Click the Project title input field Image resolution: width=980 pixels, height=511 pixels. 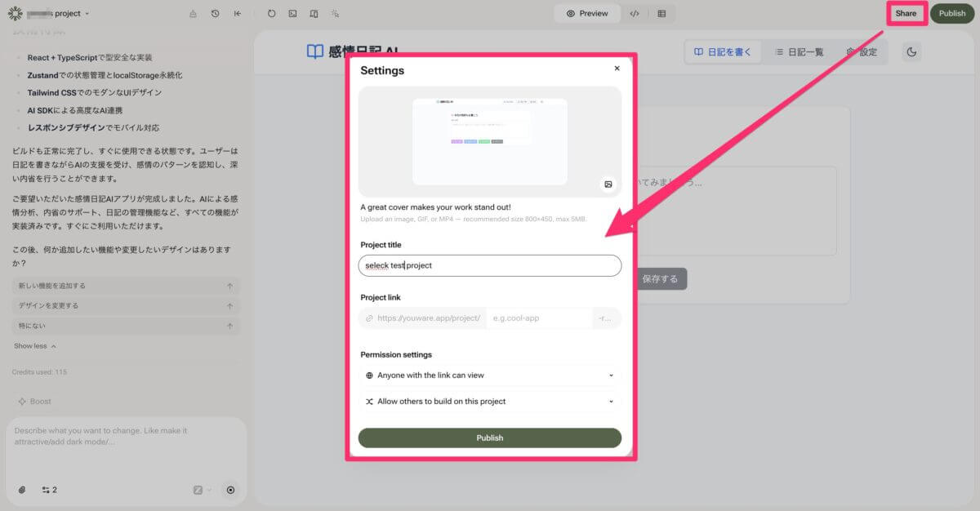coord(489,265)
